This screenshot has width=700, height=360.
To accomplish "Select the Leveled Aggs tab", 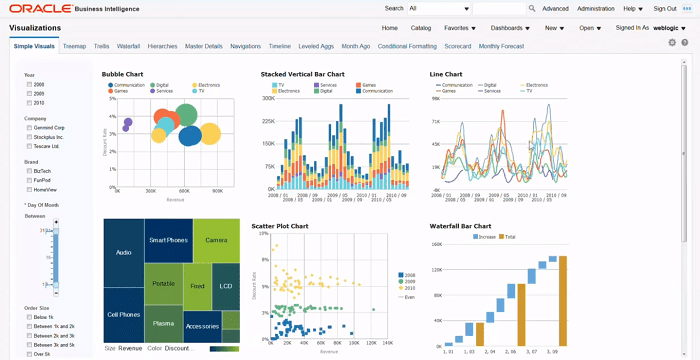I will 316,46.
